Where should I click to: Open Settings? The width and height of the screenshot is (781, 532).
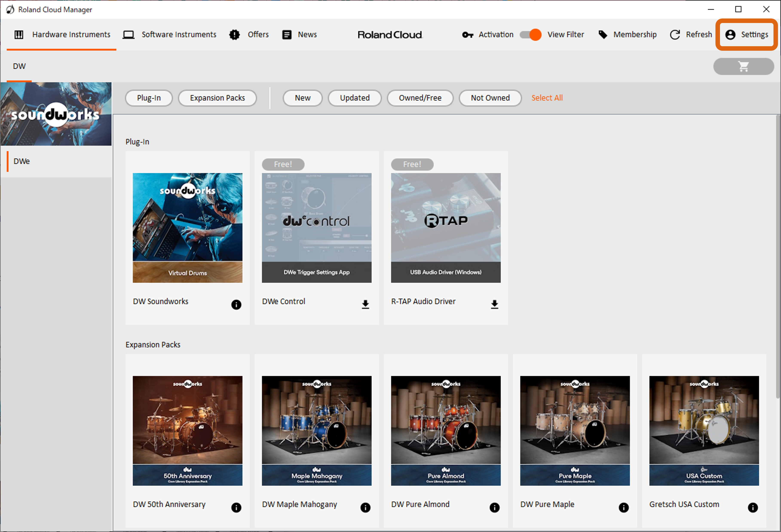point(746,35)
